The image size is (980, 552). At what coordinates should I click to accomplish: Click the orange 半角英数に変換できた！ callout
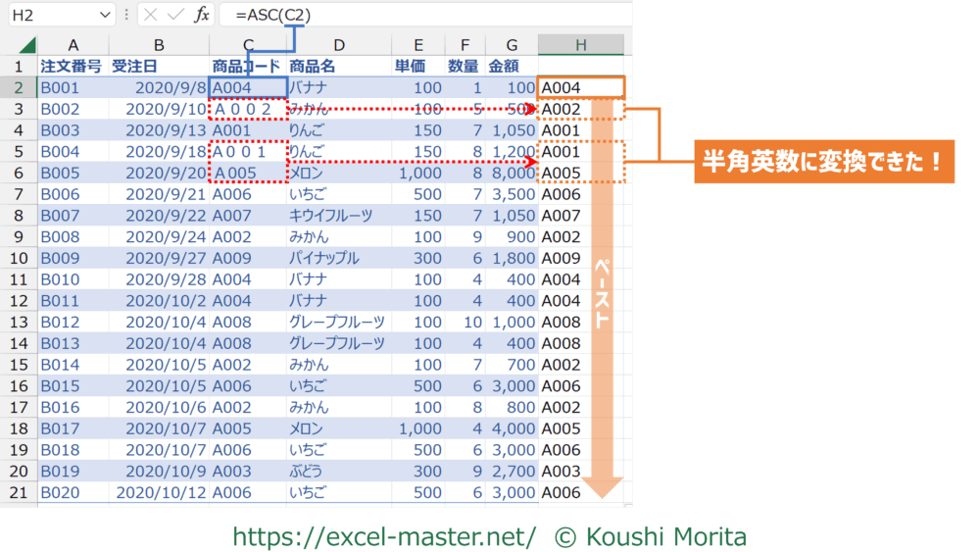click(x=823, y=162)
